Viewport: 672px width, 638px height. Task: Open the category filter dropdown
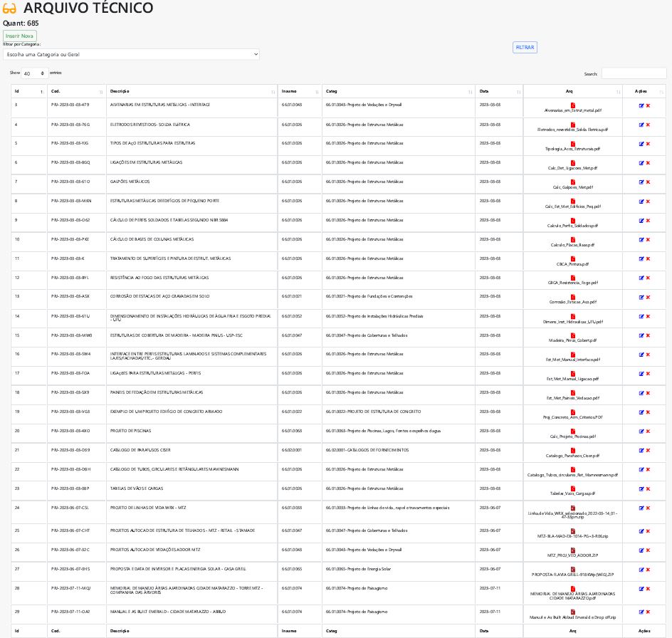131,54
